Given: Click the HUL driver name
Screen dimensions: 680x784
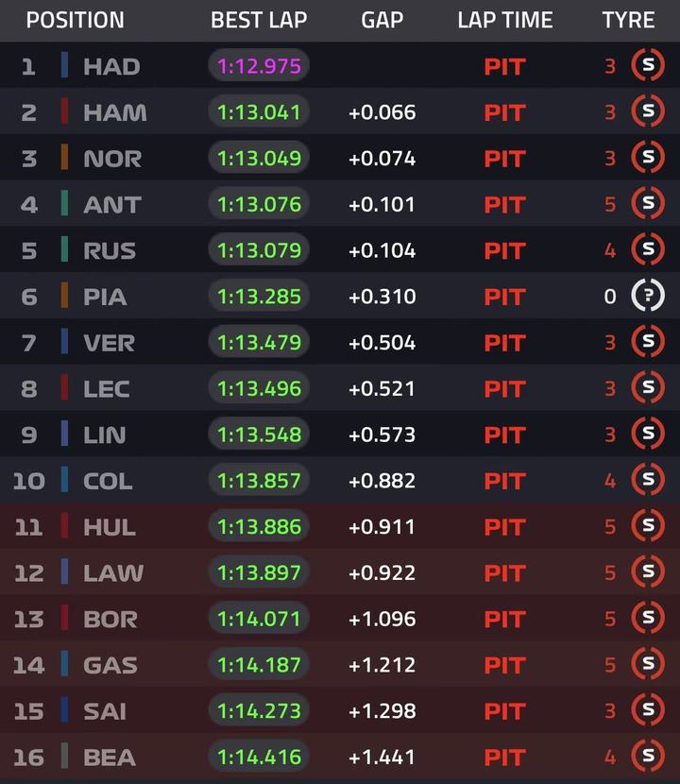Looking at the screenshot, I should point(110,527).
